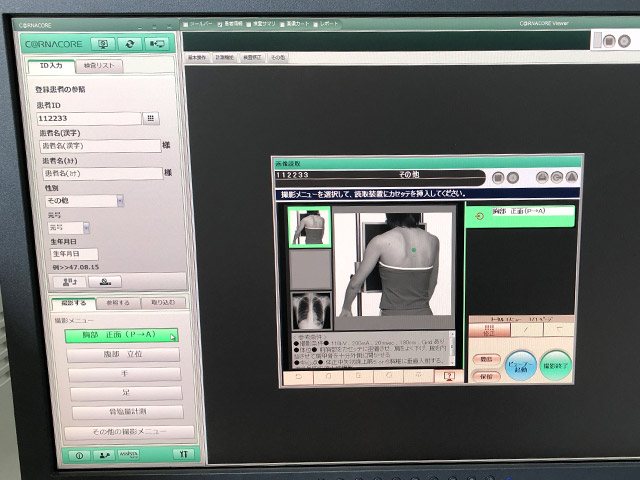Select the 胸部 正面 (P→A) menu button
The height and width of the screenshot is (480, 640).
[121, 335]
